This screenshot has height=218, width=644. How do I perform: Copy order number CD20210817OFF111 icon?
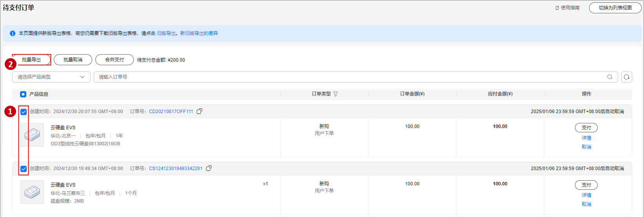[199, 112]
